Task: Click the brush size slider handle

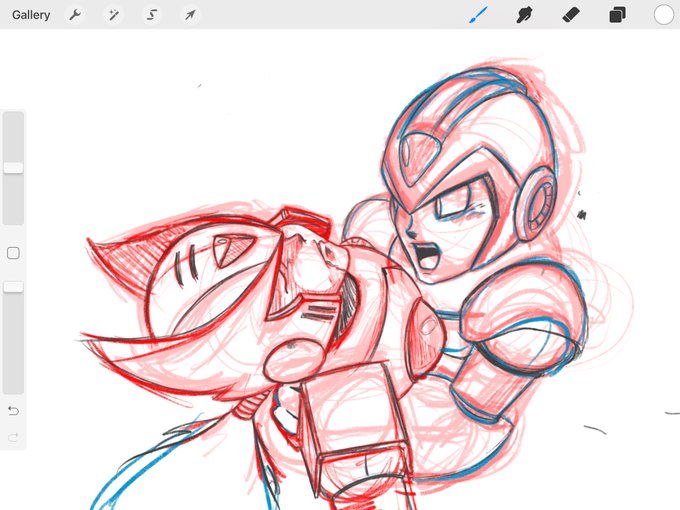Action: [13, 168]
